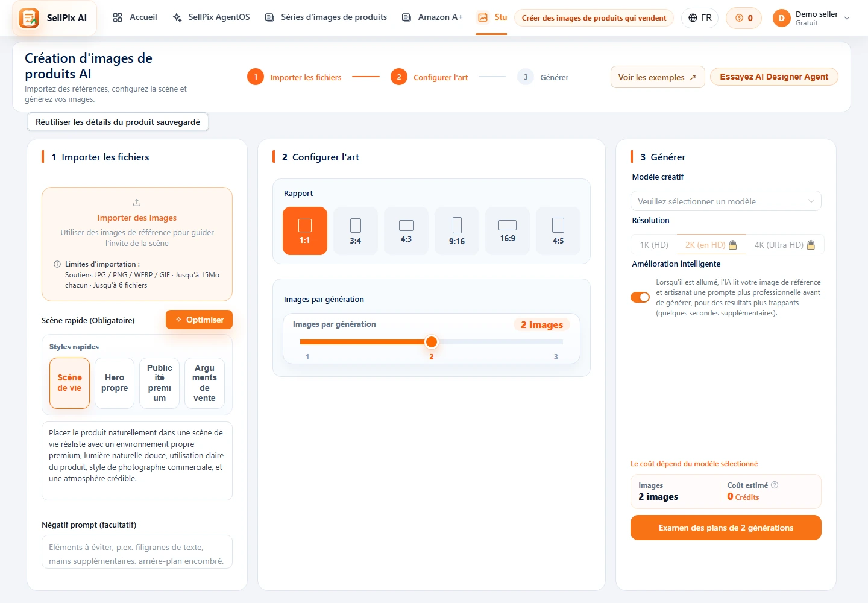The width and height of the screenshot is (868, 603).
Task: Select the 1K (HD) resolution
Action: pyautogui.click(x=654, y=245)
